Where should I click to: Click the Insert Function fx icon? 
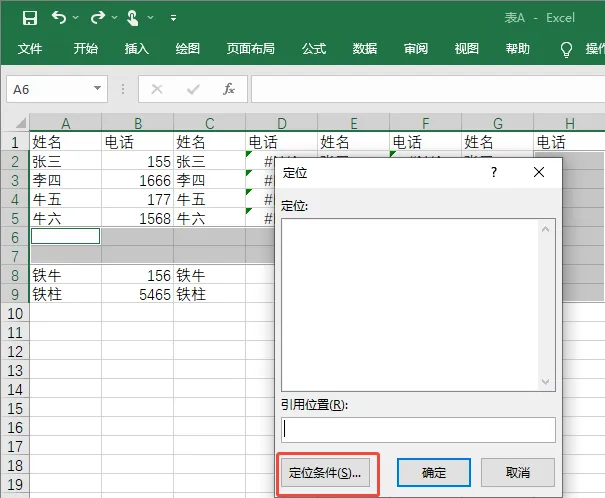pyautogui.click(x=229, y=89)
